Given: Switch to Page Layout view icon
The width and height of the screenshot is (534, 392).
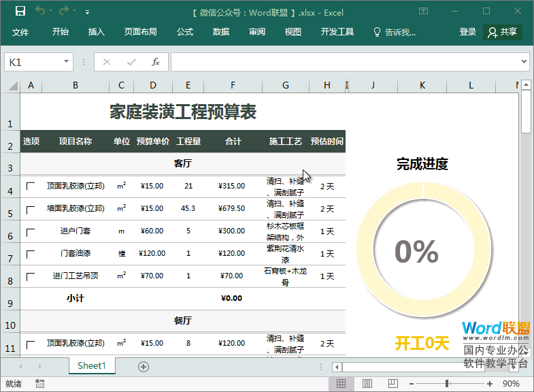Looking at the screenshot, I should [367, 384].
